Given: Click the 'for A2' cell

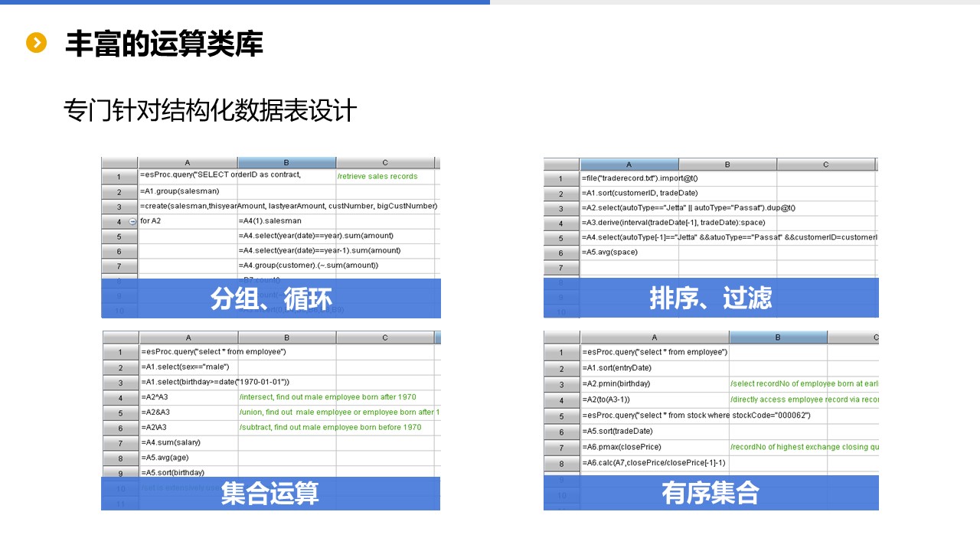Looking at the screenshot, I should point(188,221).
